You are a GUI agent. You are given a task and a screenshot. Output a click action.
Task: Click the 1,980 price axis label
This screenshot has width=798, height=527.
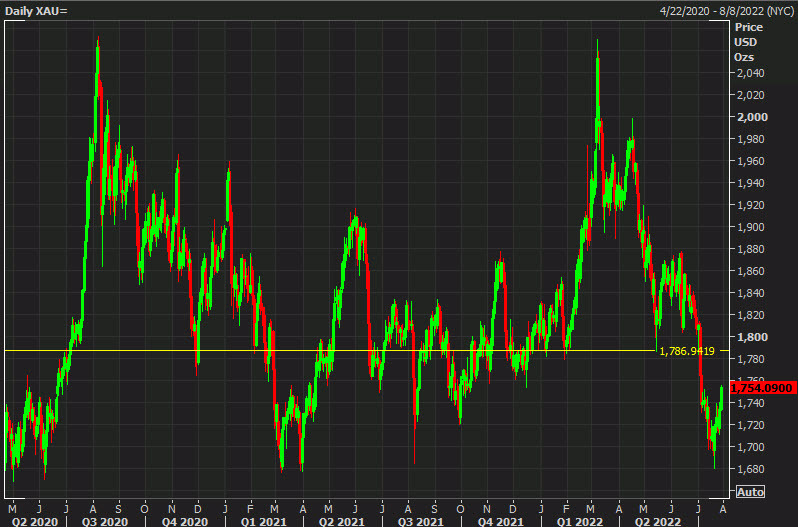click(751, 139)
